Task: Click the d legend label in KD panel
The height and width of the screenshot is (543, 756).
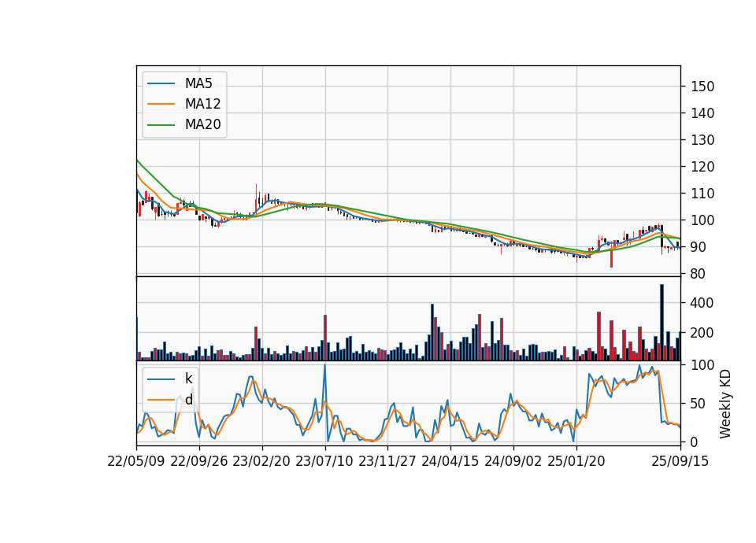Action: pyautogui.click(x=188, y=400)
